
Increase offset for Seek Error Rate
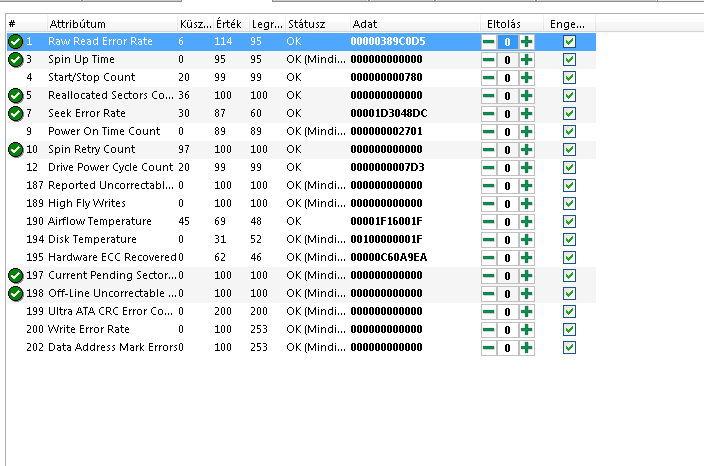coord(527,114)
